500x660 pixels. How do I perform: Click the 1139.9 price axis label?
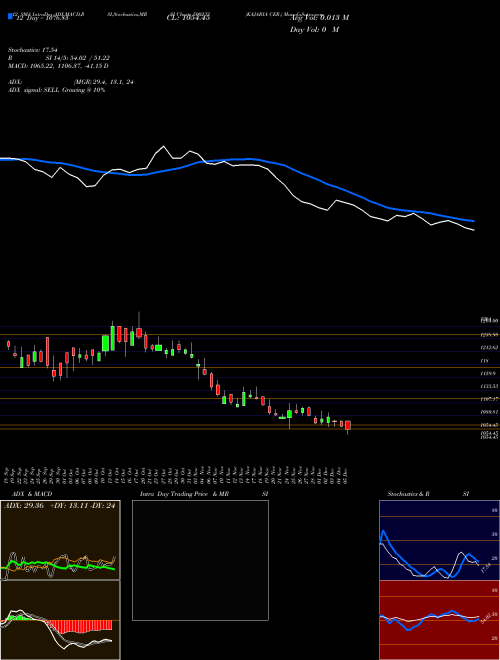tap(489, 373)
